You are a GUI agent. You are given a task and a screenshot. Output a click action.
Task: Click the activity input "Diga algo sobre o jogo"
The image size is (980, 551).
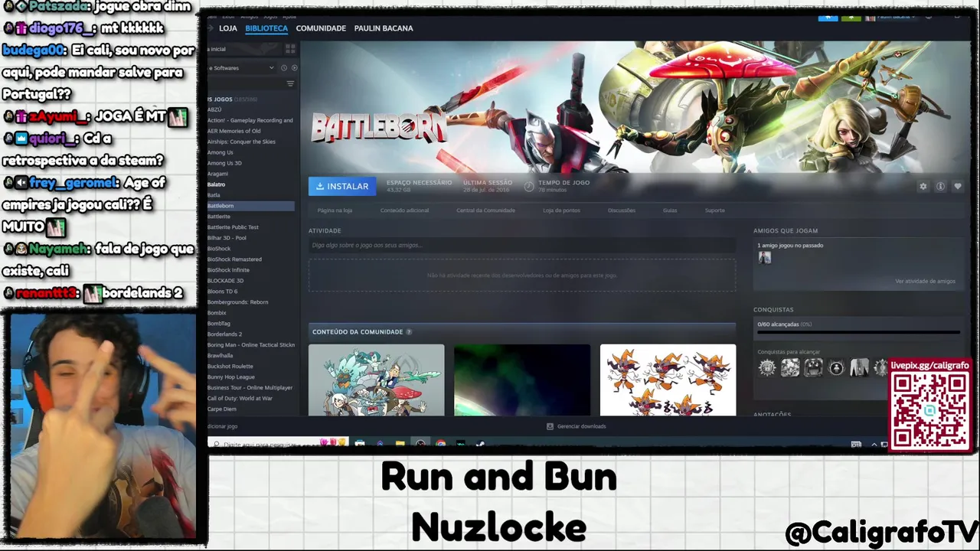(x=522, y=245)
